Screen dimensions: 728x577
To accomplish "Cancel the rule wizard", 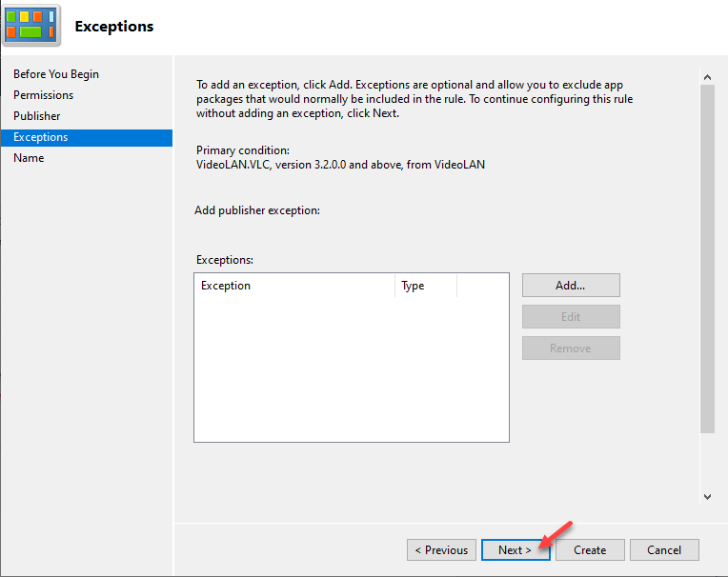I will (664, 550).
